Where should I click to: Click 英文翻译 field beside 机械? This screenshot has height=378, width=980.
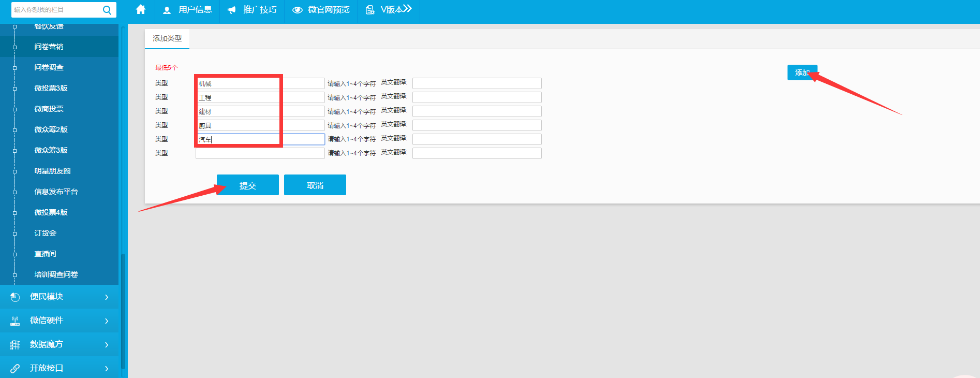477,83
